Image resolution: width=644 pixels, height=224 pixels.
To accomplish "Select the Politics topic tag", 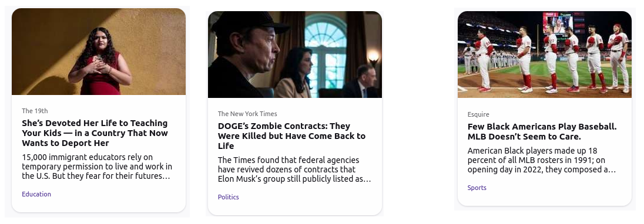I will pyautogui.click(x=229, y=197).
